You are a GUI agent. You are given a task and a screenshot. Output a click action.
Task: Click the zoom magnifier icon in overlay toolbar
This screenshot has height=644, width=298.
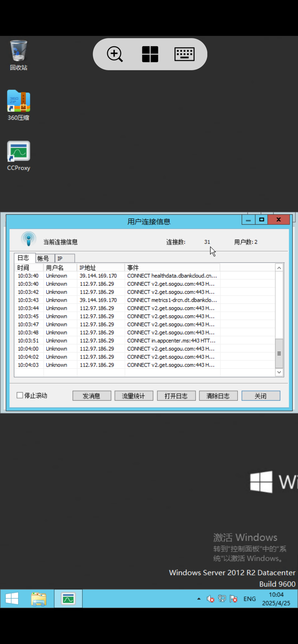(x=115, y=54)
